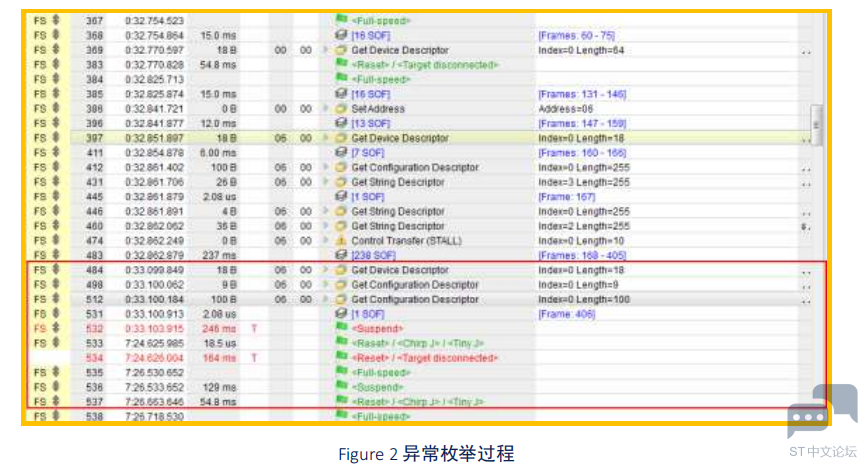Screen dimensions: 866x467
Task: Select the 54.8 ms duration in record 537 row
Action: 218,402
